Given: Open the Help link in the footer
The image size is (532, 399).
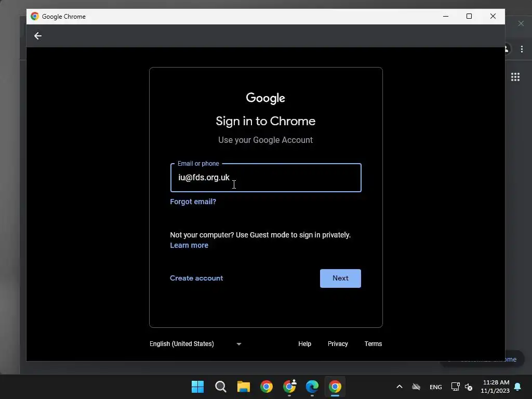Looking at the screenshot, I should [304, 344].
